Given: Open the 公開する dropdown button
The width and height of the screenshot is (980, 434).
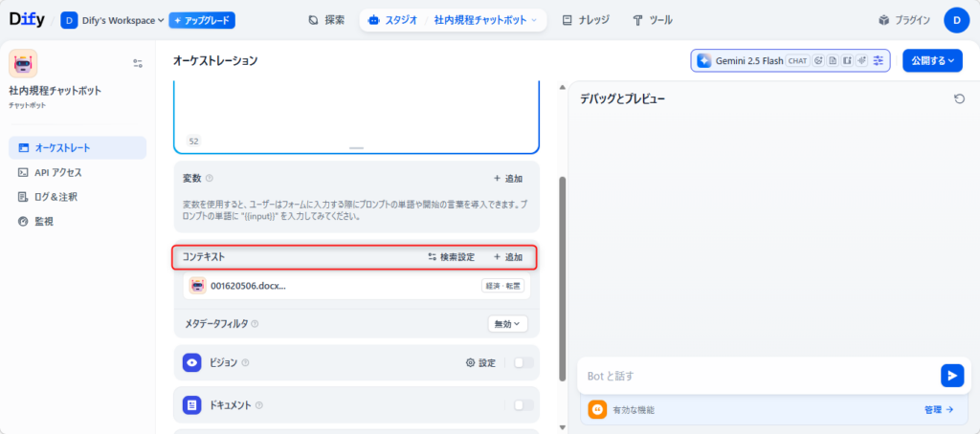Looking at the screenshot, I should [x=932, y=61].
